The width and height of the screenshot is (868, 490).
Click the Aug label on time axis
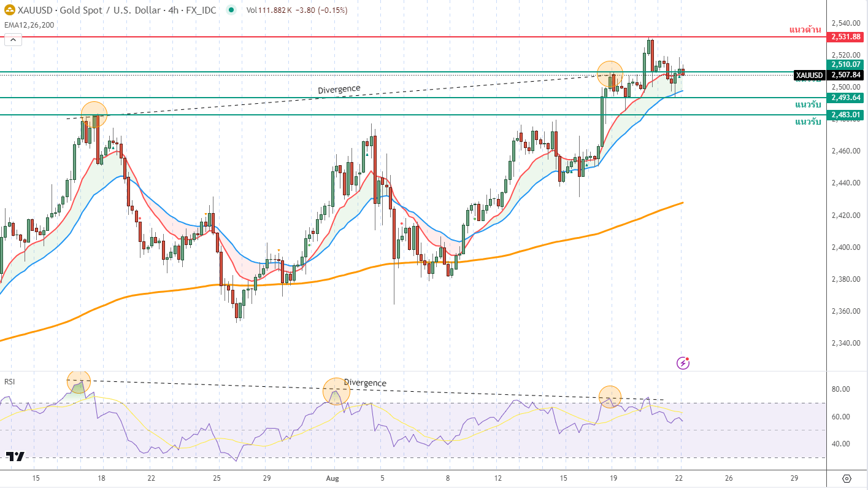(x=332, y=478)
